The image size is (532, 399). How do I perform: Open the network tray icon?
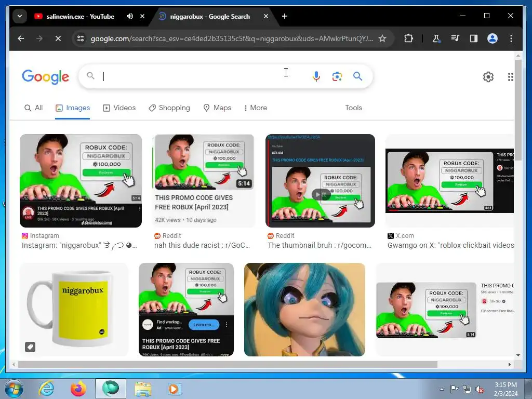pos(467,389)
